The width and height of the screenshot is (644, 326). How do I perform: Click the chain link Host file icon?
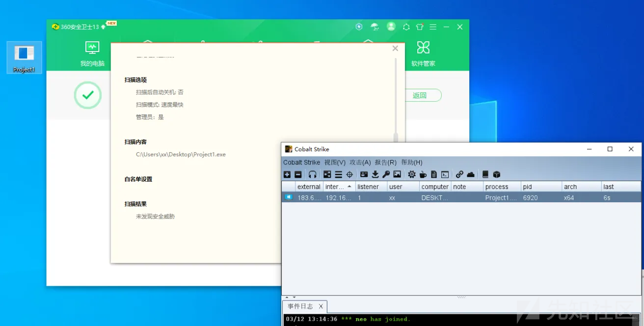pyautogui.click(x=459, y=174)
